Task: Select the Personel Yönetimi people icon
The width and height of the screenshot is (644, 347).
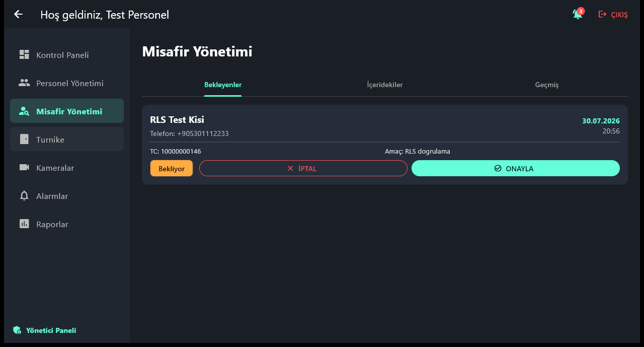Action: pos(24,83)
